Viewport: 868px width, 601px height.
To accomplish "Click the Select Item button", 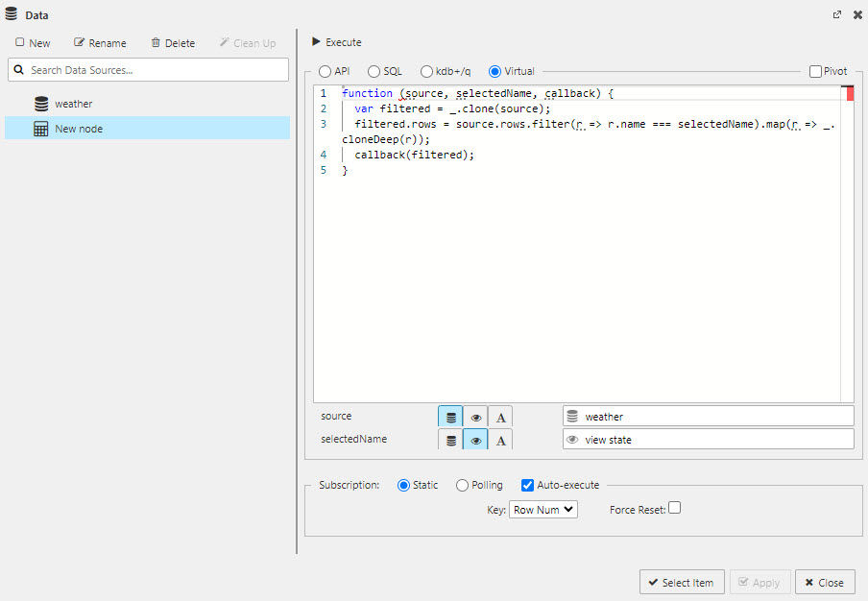I will [x=682, y=582].
